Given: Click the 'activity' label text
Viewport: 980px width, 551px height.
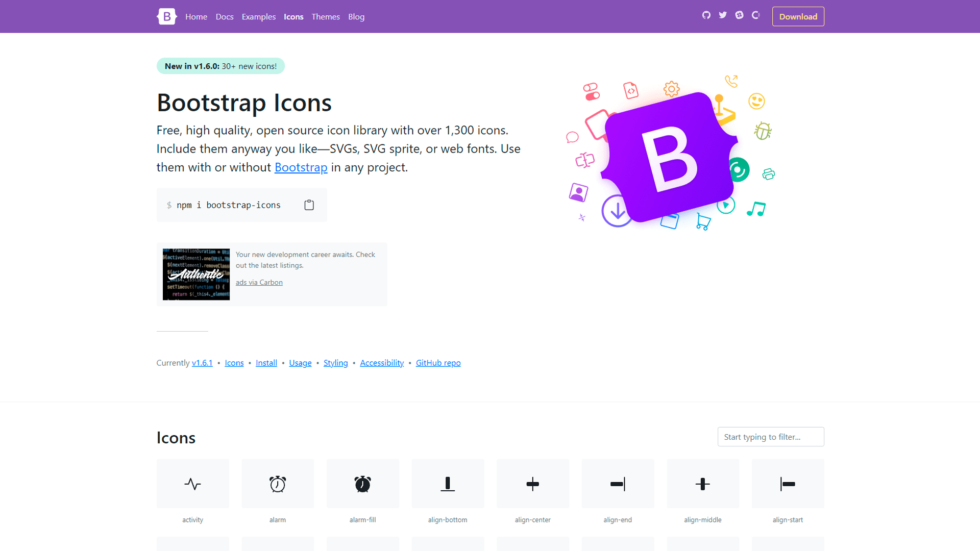Looking at the screenshot, I should point(193,520).
